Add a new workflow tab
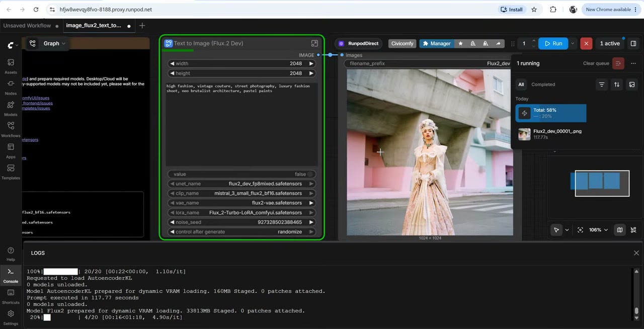The height and width of the screenshot is (329, 644). [142, 26]
